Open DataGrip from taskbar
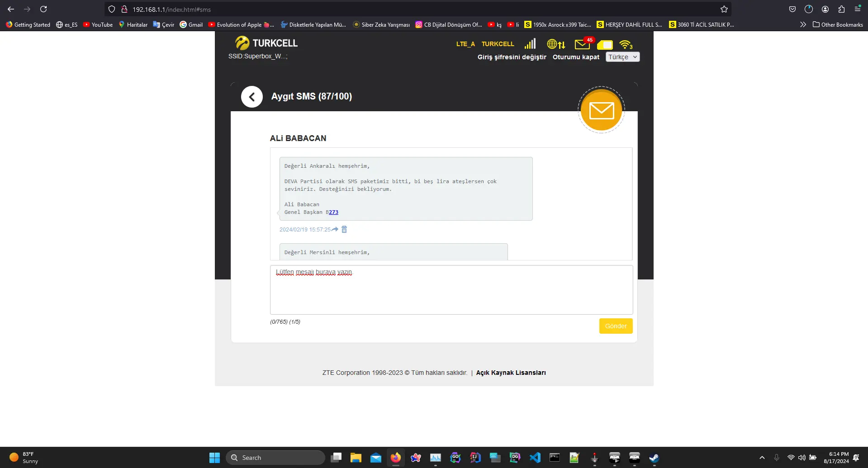Viewport: 868px width, 468px height. point(515,458)
